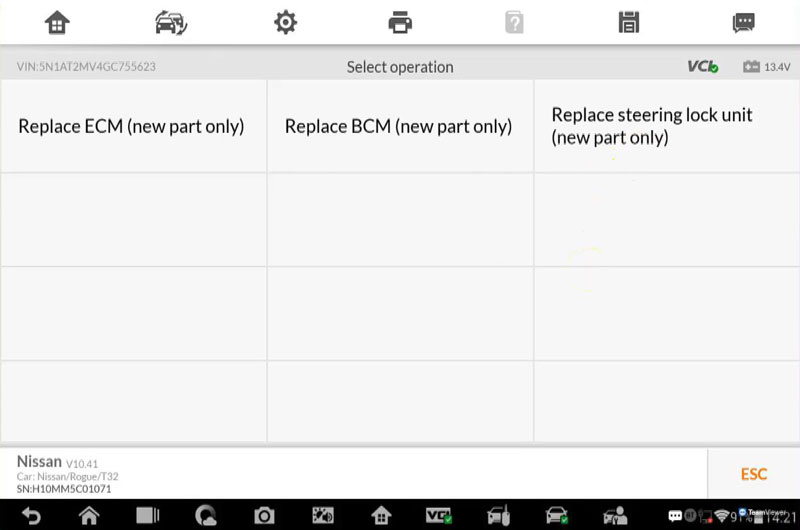The height and width of the screenshot is (530, 800).
Task: Go back with the Android back arrow
Action: point(31,516)
